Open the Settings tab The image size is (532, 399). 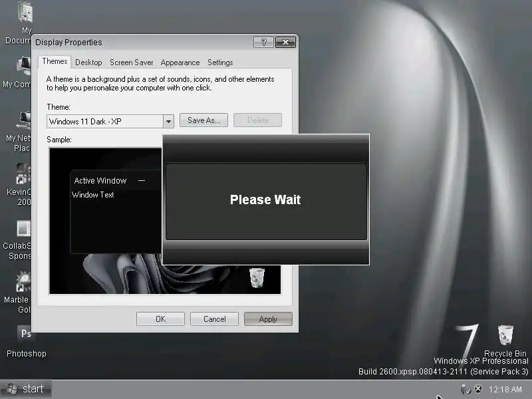220,63
